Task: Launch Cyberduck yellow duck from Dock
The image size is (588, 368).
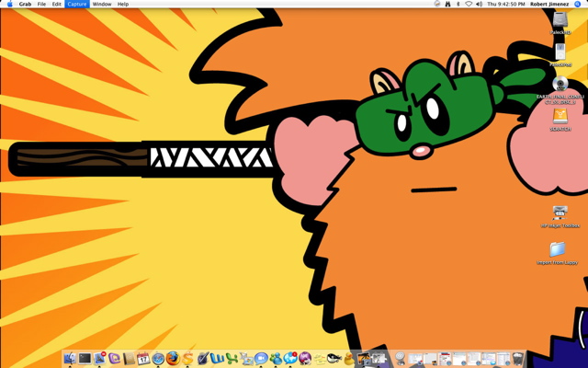Action: pyautogui.click(x=349, y=359)
